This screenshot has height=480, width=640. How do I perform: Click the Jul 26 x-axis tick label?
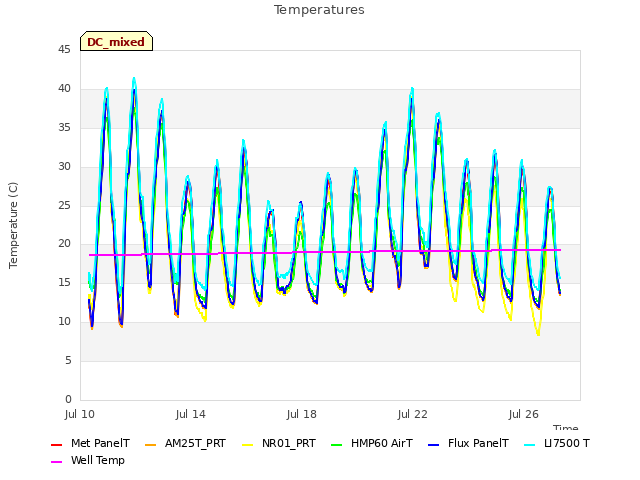pos(524,414)
